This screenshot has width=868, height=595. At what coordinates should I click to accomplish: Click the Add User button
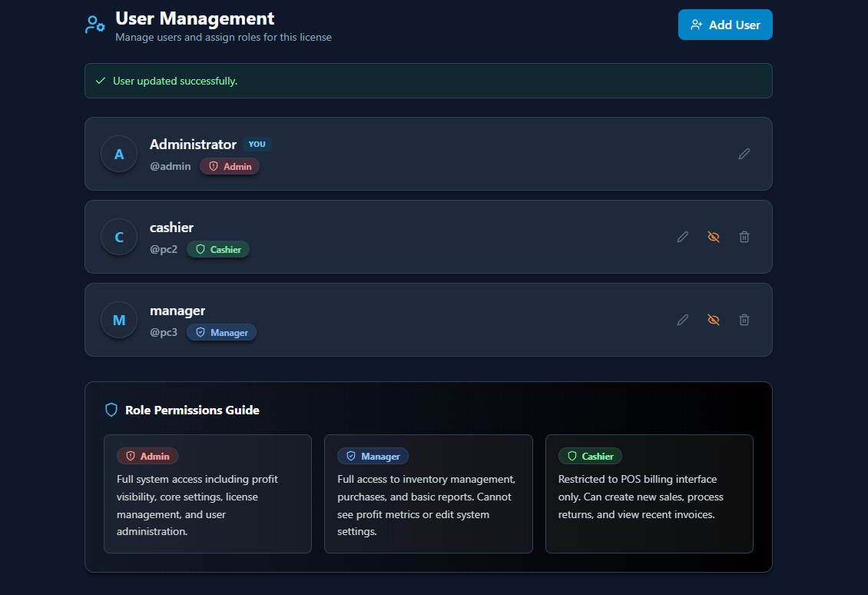tap(725, 25)
